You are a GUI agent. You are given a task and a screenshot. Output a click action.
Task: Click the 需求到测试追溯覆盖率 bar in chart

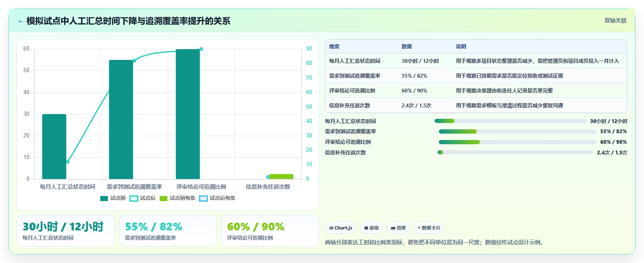tap(121, 120)
